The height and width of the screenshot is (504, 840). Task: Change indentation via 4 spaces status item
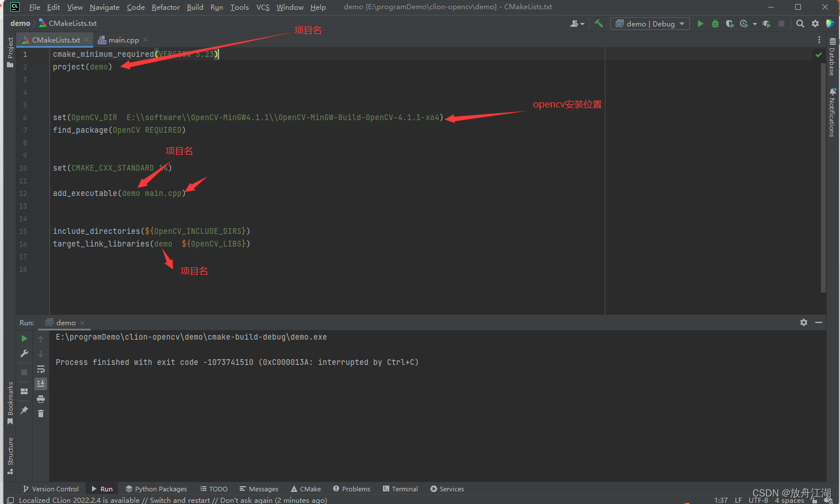pos(789,500)
